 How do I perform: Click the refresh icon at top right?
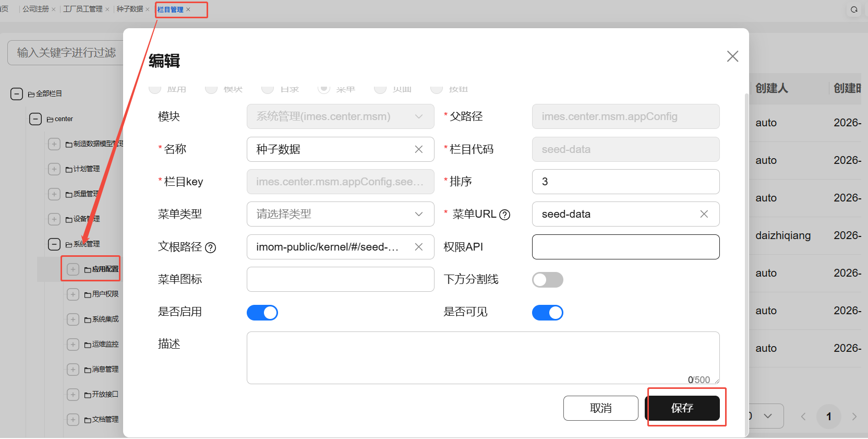click(854, 9)
